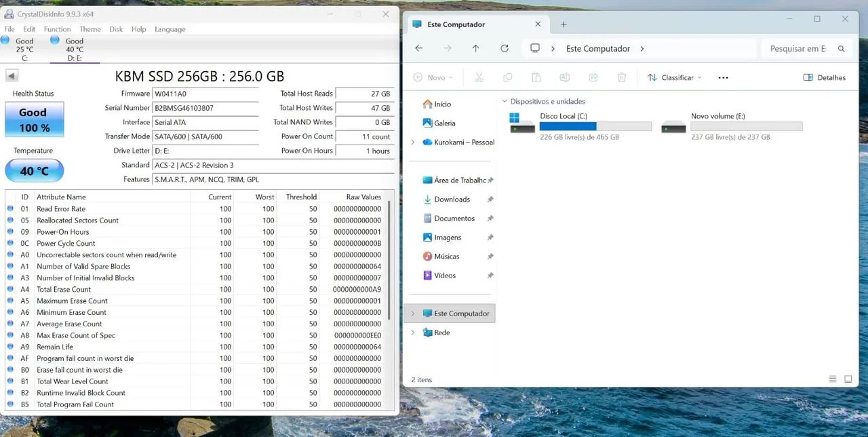This screenshot has height=437, width=868.
Task: Click the Paste icon in Explorer toolbar
Action: [x=536, y=77]
